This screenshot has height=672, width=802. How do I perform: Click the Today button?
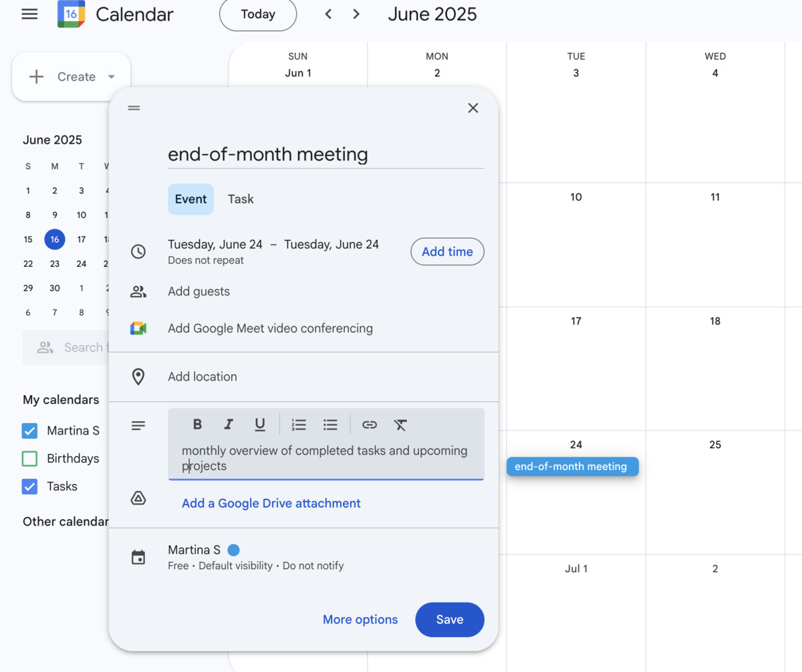coord(258,15)
